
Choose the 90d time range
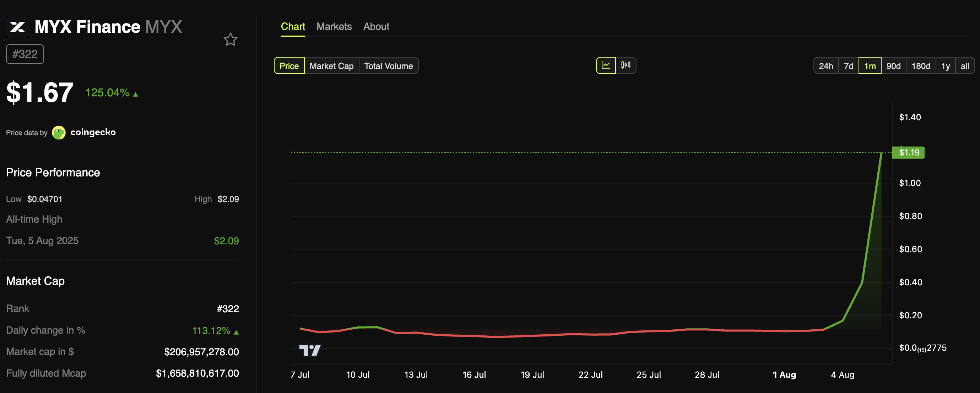(x=893, y=66)
